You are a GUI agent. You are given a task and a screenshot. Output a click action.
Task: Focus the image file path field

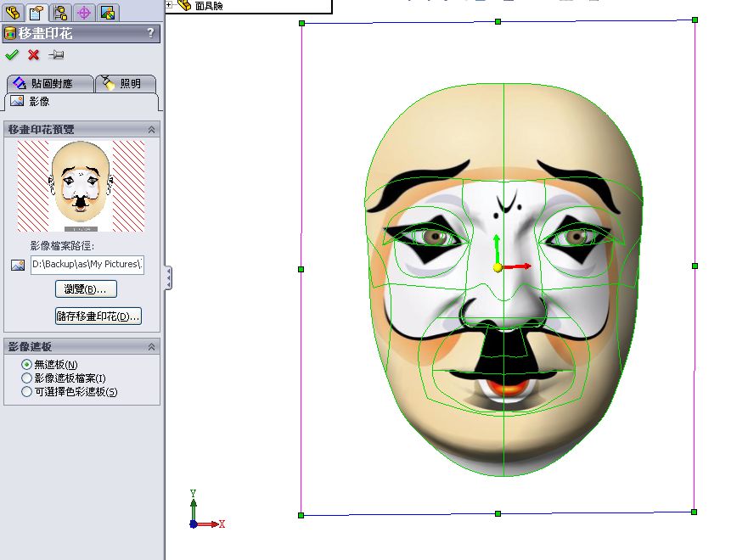[x=87, y=265]
